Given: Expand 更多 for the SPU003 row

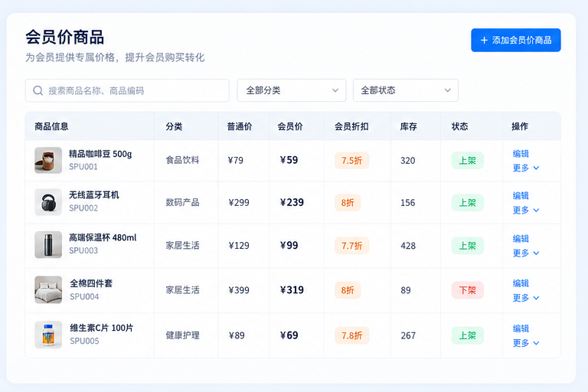Looking at the screenshot, I should [526, 253].
